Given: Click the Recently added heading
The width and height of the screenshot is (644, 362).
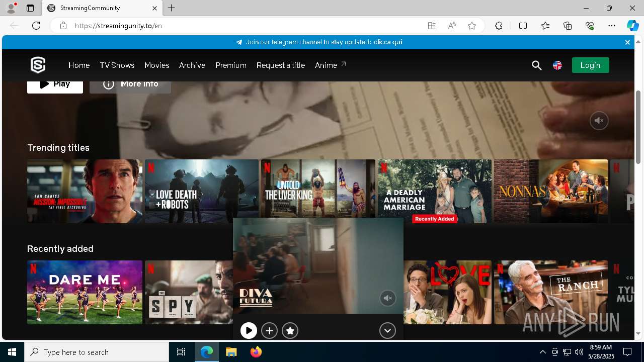Looking at the screenshot, I should 60,249.
